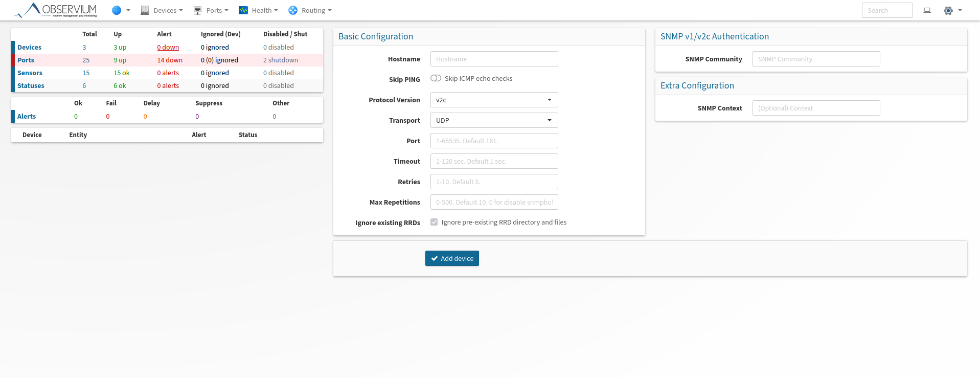Open the Transport dropdown
Screen dimensions: 980x378
[x=494, y=120]
